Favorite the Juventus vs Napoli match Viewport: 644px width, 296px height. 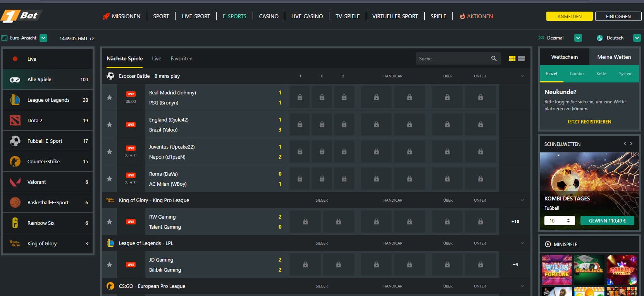coord(110,152)
